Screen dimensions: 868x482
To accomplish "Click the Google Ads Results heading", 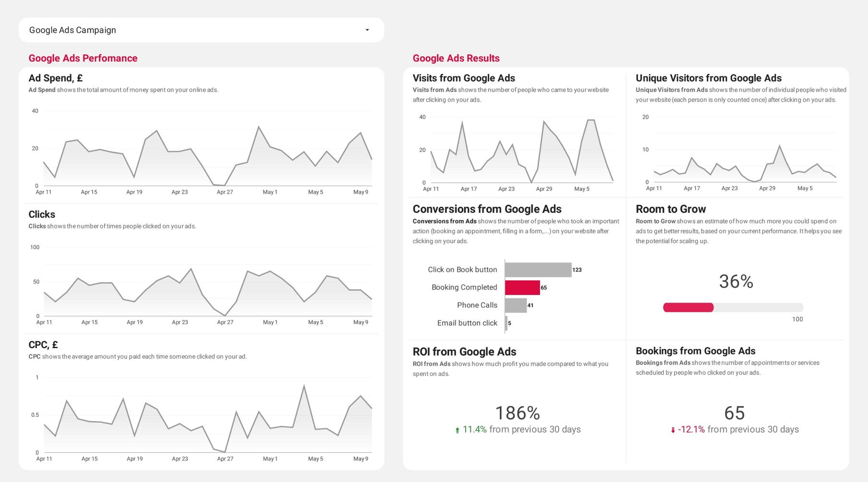I will pyautogui.click(x=456, y=58).
